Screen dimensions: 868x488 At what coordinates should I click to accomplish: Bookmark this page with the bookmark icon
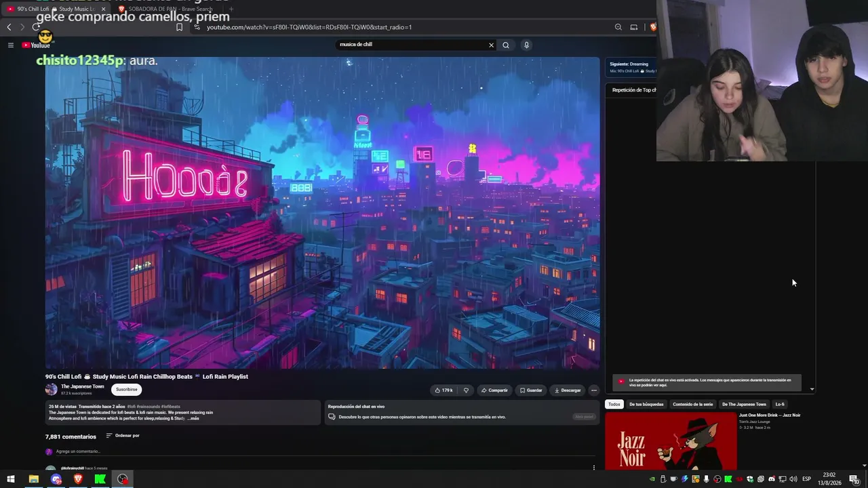(x=179, y=27)
